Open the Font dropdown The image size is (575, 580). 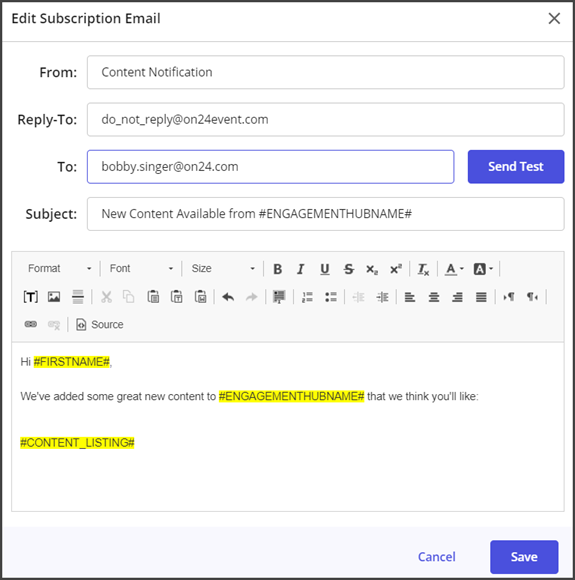(x=141, y=269)
